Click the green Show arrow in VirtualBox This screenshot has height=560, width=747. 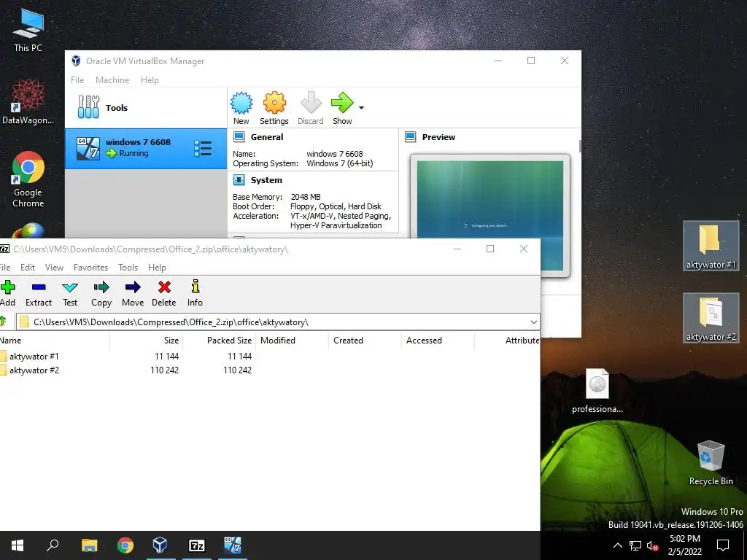pos(342,109)
